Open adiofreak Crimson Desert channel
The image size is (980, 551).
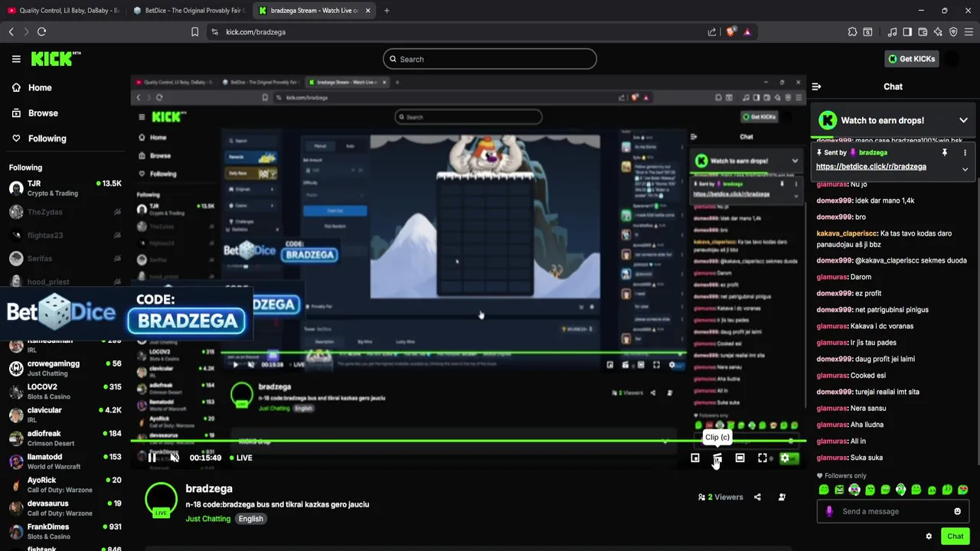tap(65, 438)
